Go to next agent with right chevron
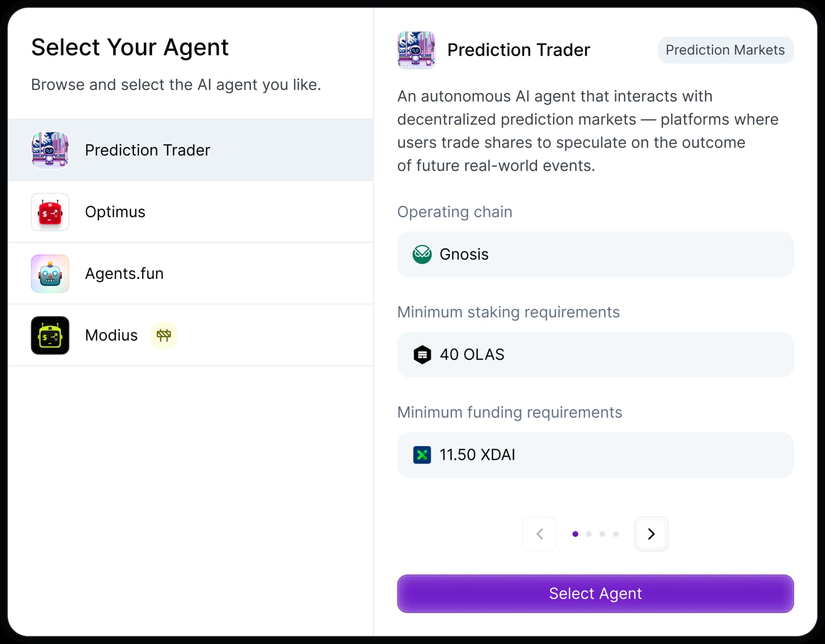825x644 pixels. [x=651, y=534]
